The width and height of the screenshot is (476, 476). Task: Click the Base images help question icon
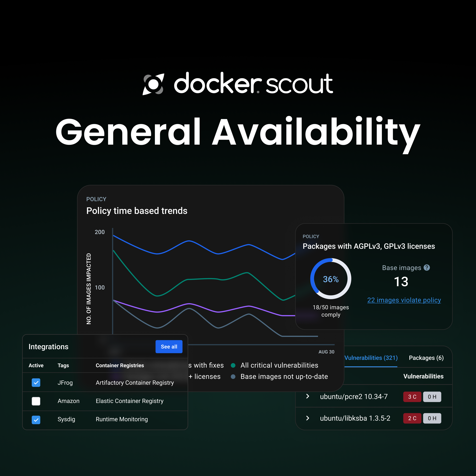click(427, 267)
